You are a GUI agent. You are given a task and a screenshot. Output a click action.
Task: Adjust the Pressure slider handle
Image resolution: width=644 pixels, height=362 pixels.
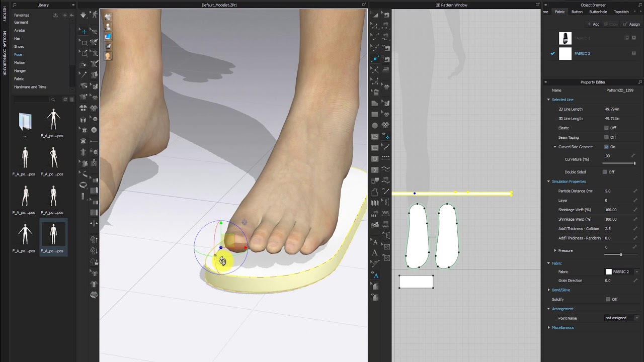[x=621, y=254]
